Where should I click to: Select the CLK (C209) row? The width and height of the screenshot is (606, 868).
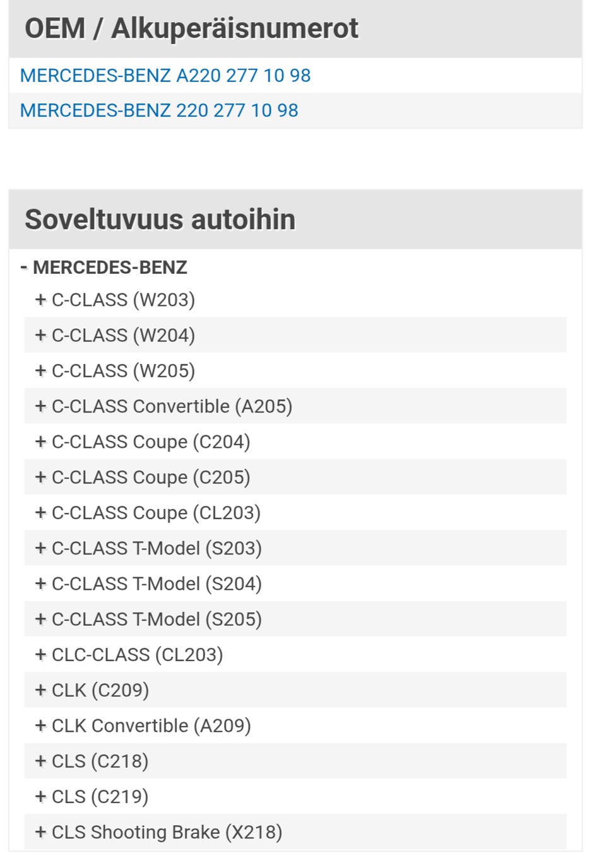click(295, 689)
